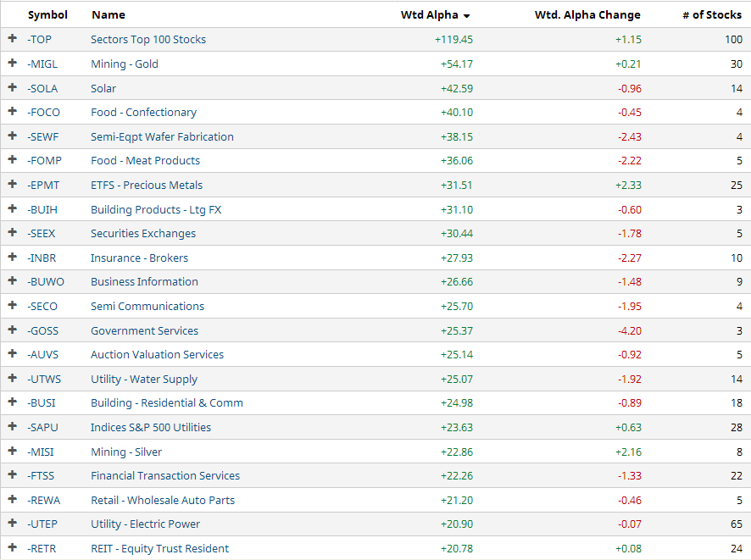751x560 pixels.
Task: Open Utility - Electric Power link
Action: coord(146,524)
